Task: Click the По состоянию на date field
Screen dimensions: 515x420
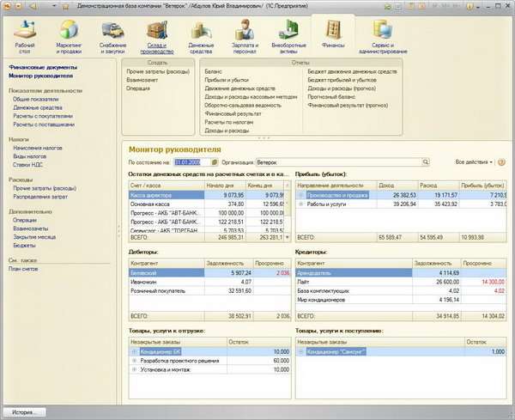Action: point(191,162)
